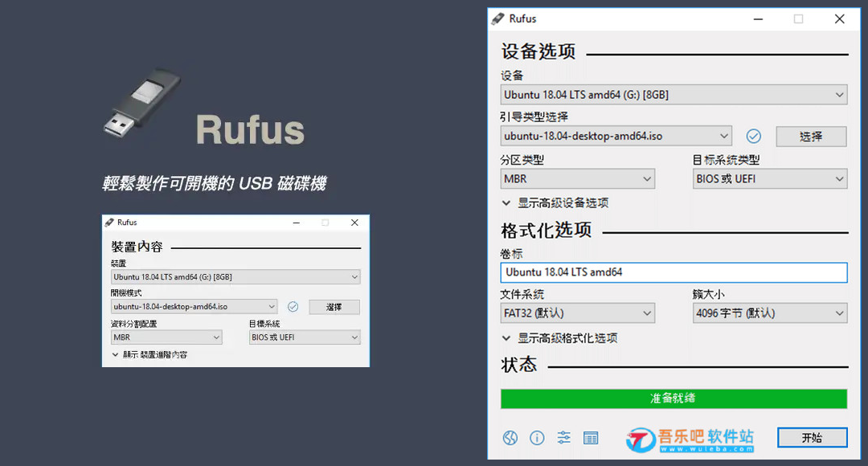Click the 开始 start button
The width and height of the screenshot is (868, 466).
(x=812, y=438)
